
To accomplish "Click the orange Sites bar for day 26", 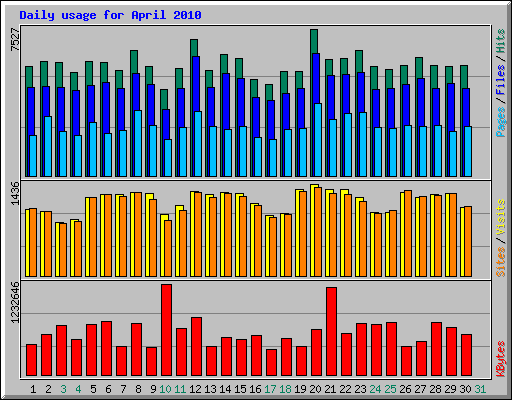I will (408, 233).
